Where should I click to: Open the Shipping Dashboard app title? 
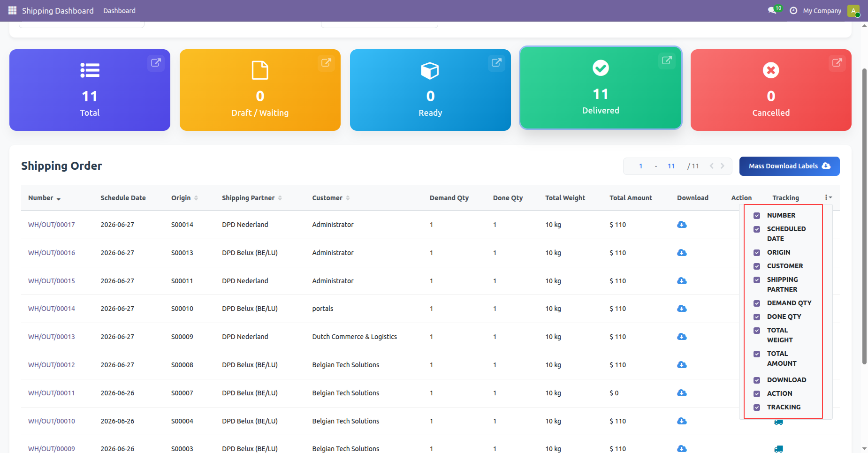tap(58, 10)
